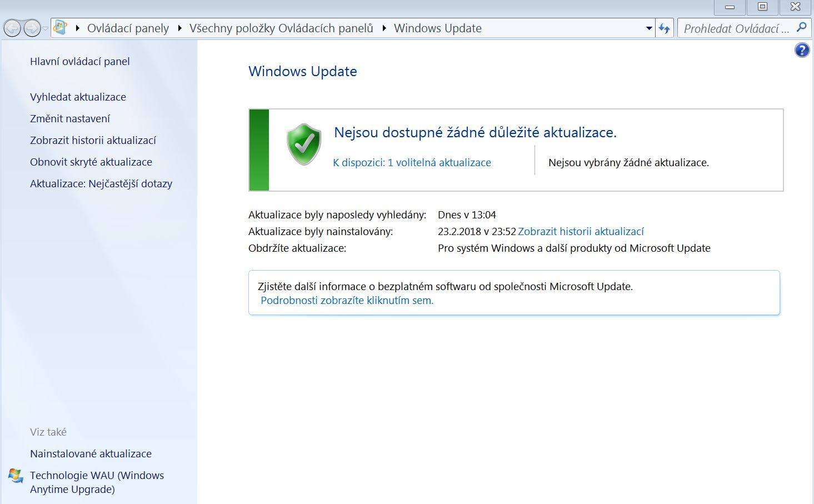
Task: Click the Windows Update page title
Action: [x=303, y=71]
